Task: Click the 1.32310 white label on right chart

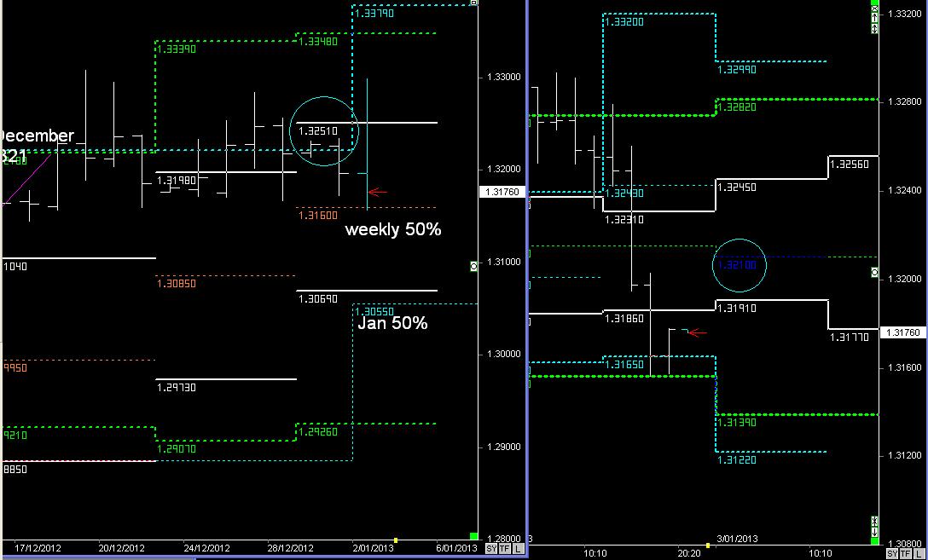Action: [x=623, y=219]
